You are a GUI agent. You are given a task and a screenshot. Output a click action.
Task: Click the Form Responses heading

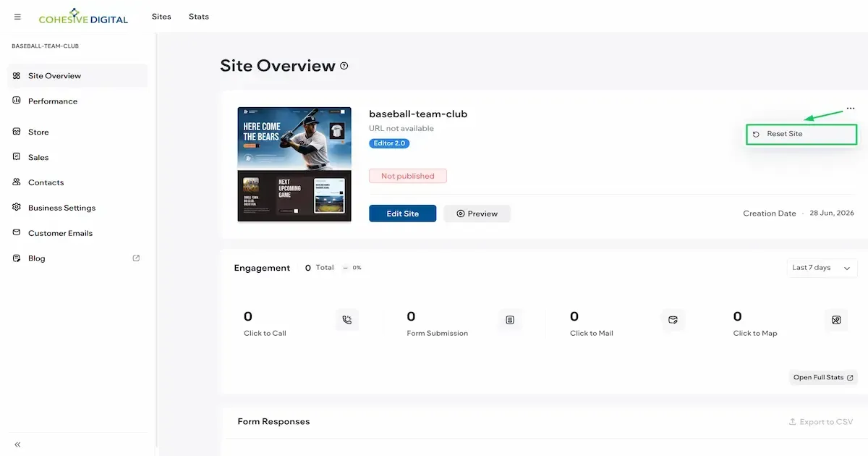tap(273, 421)
